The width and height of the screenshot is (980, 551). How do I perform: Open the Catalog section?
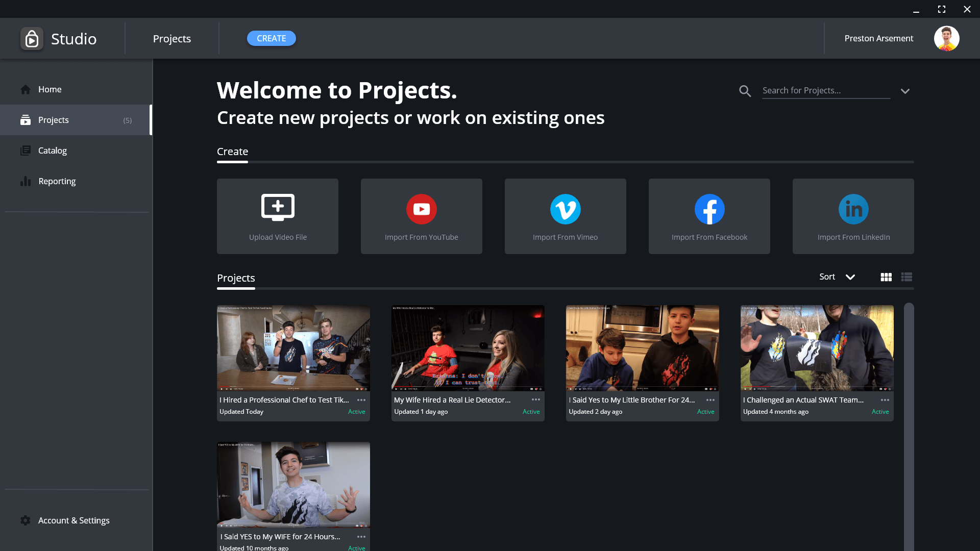pos(52,151)
